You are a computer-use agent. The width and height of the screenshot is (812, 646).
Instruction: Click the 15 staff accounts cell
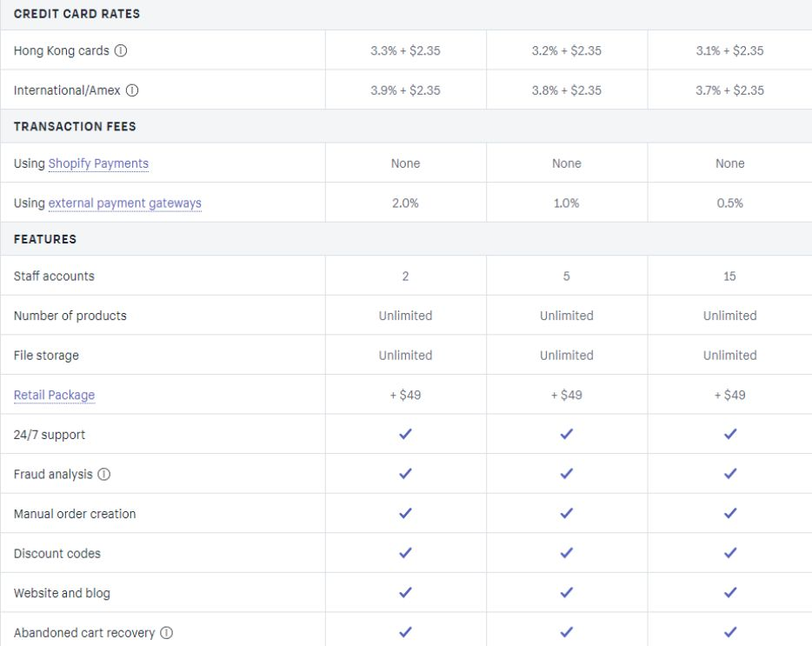[729, 276]
